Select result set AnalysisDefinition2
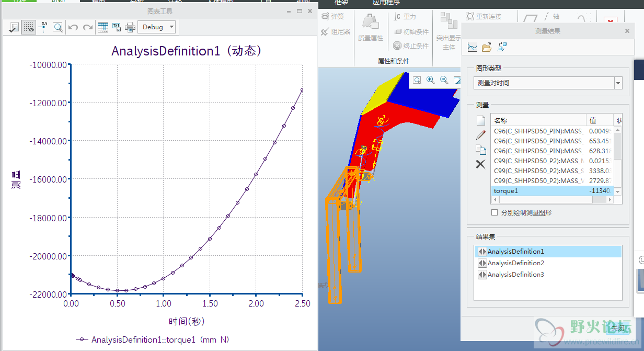 (548, 263)
